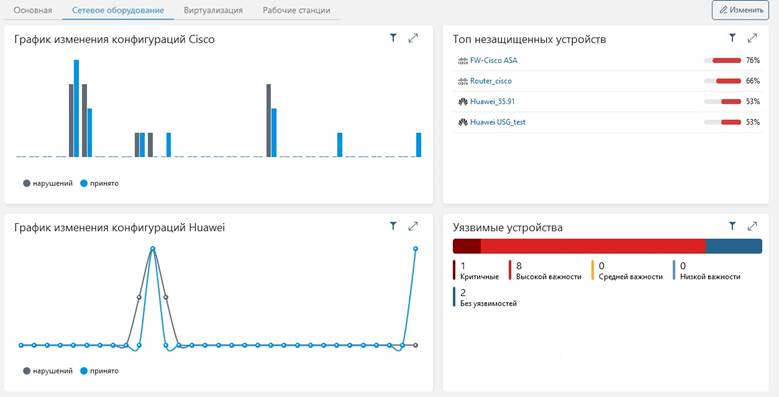Open the Huawei USG_test device link
This screenshot has height=397, width=779.
click(498, 122)
